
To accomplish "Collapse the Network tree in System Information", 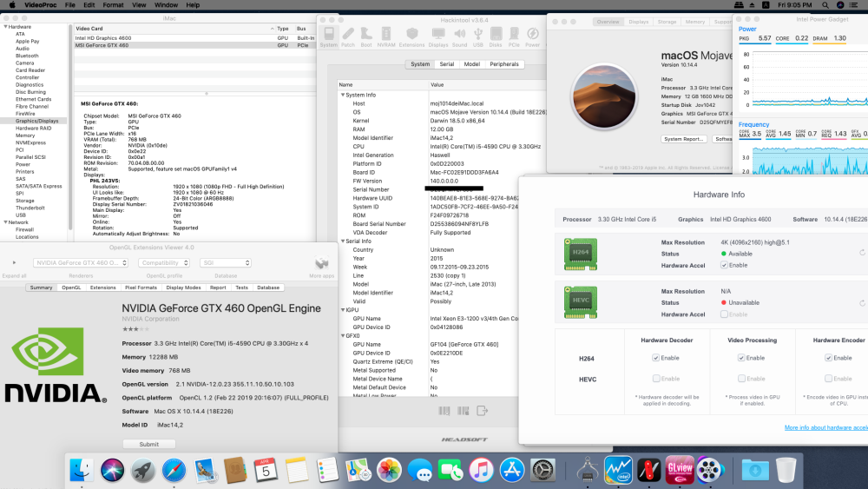I will [5, 222].
